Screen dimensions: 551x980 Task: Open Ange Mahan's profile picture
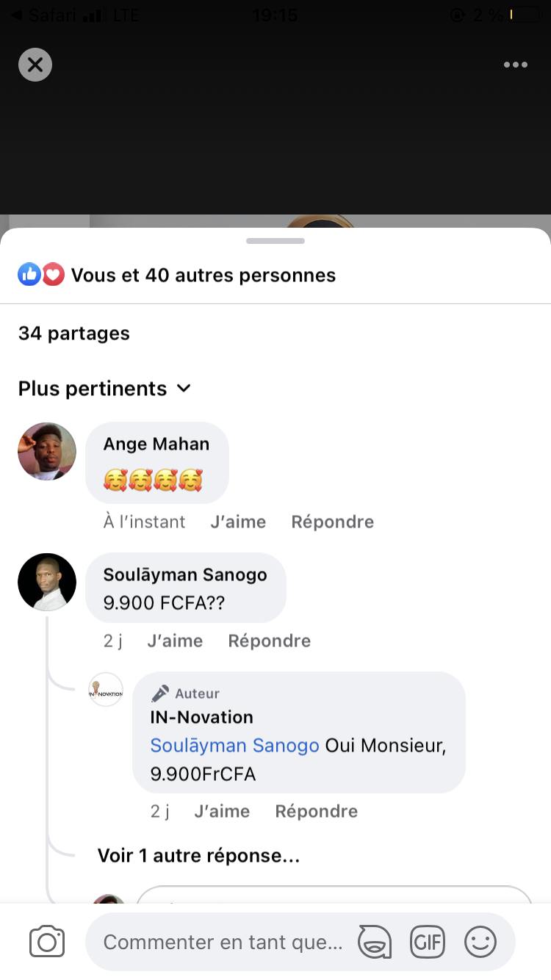(47, 451)
